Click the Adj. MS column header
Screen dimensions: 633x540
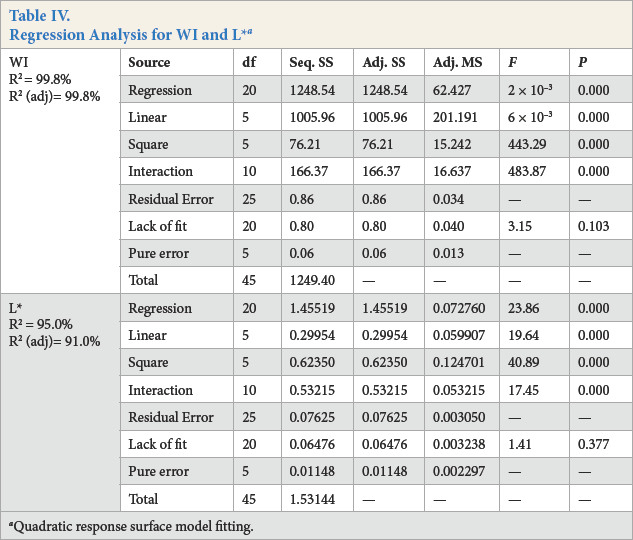457,63
